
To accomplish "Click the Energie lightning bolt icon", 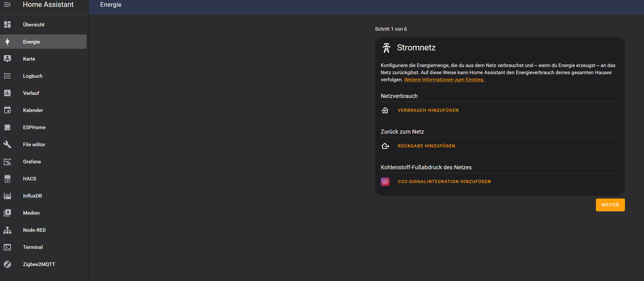I will click(x=7, y=42).
